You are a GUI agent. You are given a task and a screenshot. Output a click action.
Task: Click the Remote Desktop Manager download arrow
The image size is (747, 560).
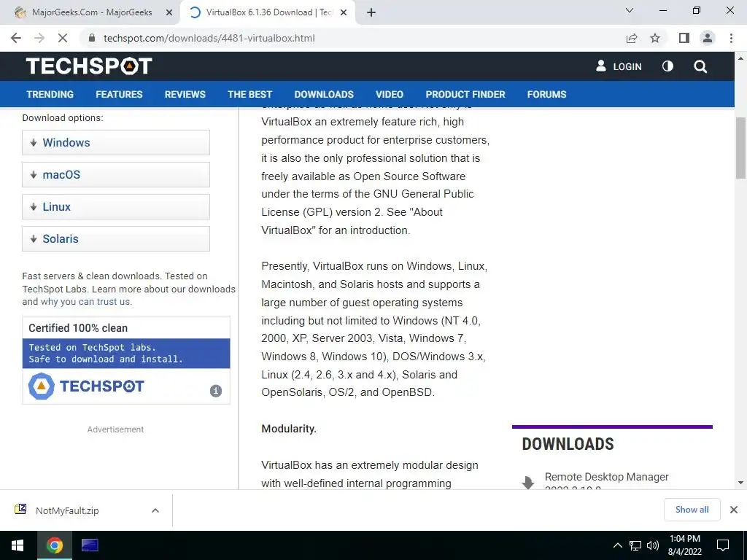(528, 483)
